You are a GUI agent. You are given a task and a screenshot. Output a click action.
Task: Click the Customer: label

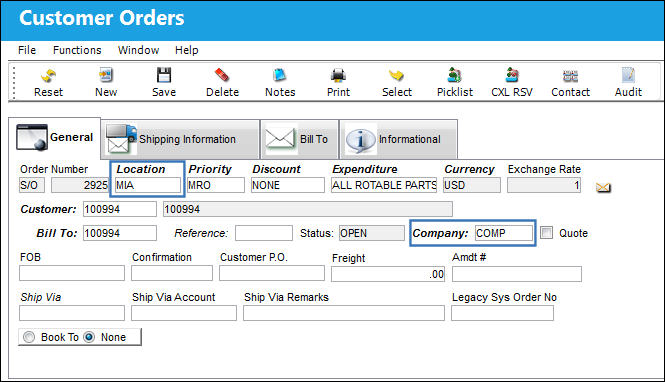(x=48, y=209)
